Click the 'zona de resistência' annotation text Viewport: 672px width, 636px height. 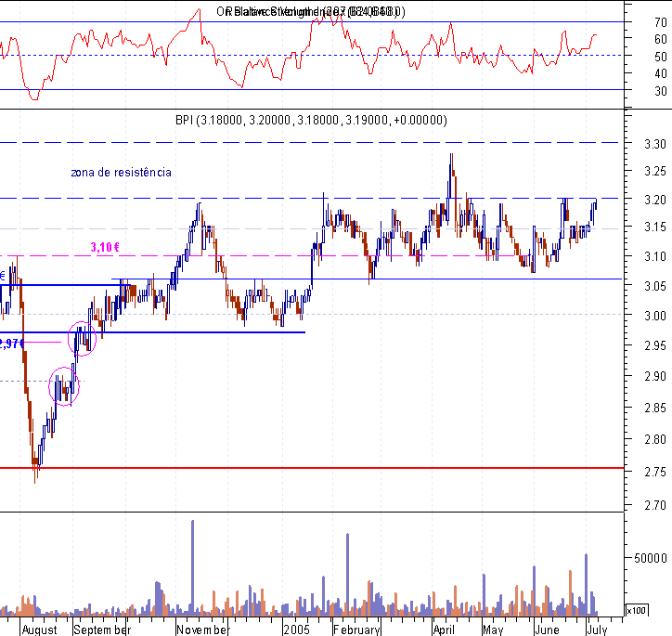click(121, 173)
